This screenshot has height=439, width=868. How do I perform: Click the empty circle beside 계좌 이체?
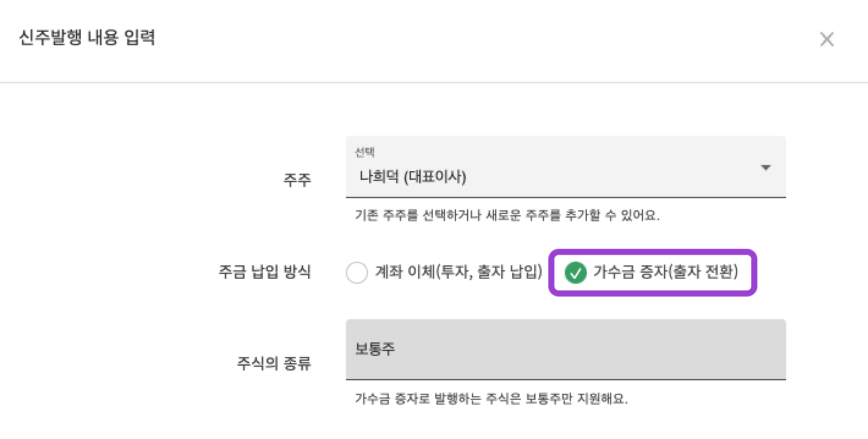tap(357, 273)
